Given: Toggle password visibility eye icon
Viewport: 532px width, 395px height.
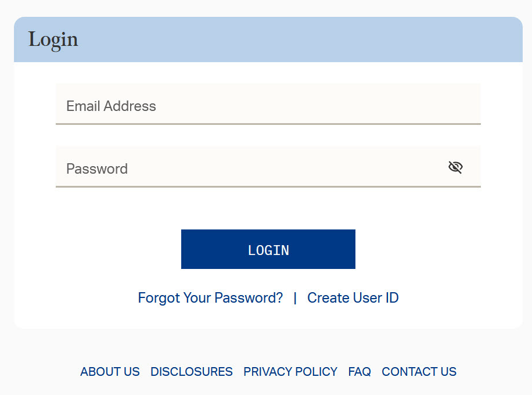Looking at the screenshot, I should (x=455, y=167).
